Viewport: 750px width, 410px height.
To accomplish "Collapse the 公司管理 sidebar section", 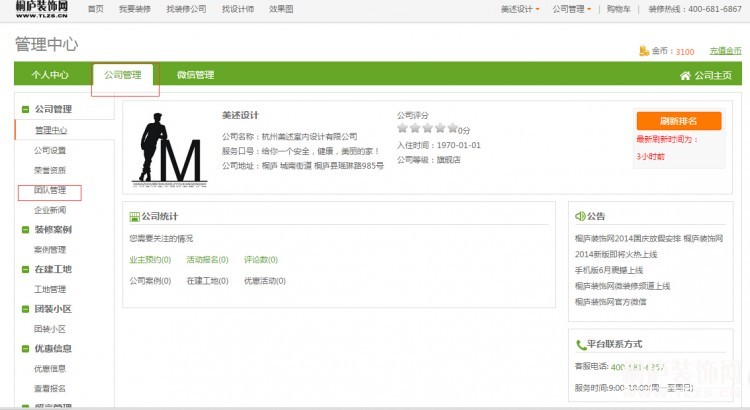I will [x=25, y=109].
